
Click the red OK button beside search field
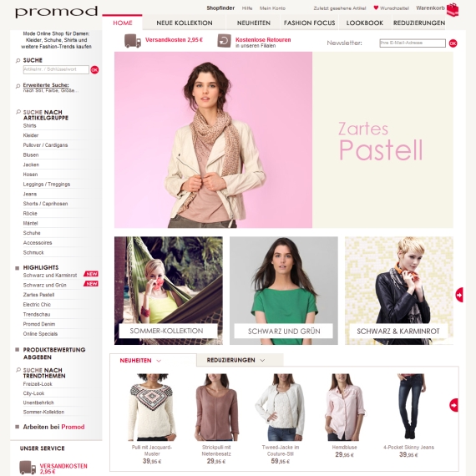point(94,70)
